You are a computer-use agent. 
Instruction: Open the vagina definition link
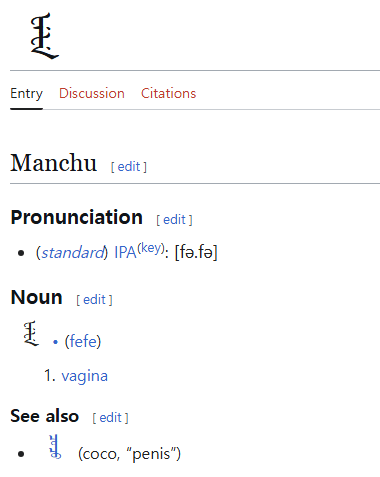(85, 376)
